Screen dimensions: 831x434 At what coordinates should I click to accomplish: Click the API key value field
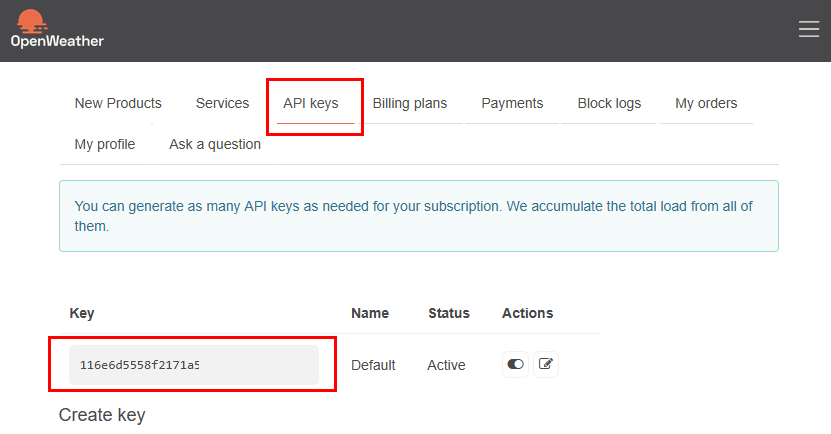click(193, 365)
